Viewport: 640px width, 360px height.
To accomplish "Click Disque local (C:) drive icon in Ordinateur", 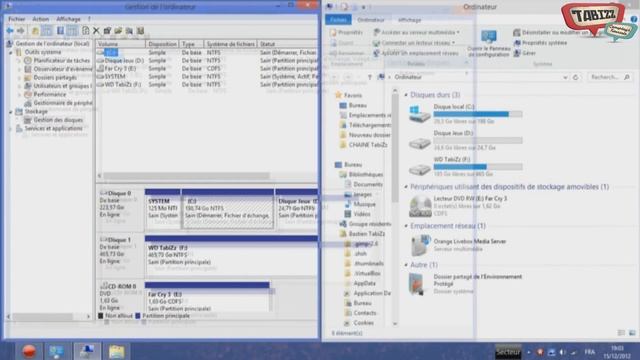I will click(x=420, y=114).
